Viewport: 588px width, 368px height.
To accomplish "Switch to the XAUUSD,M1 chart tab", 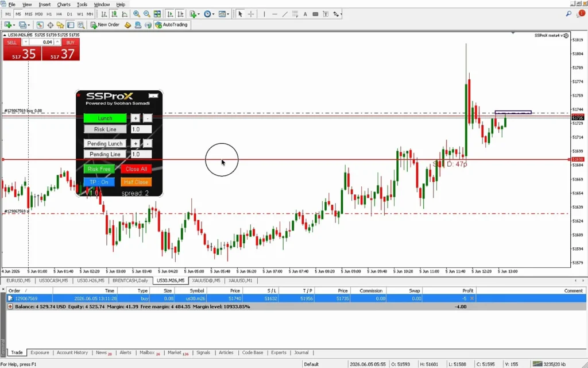I will tap(241, 281).
